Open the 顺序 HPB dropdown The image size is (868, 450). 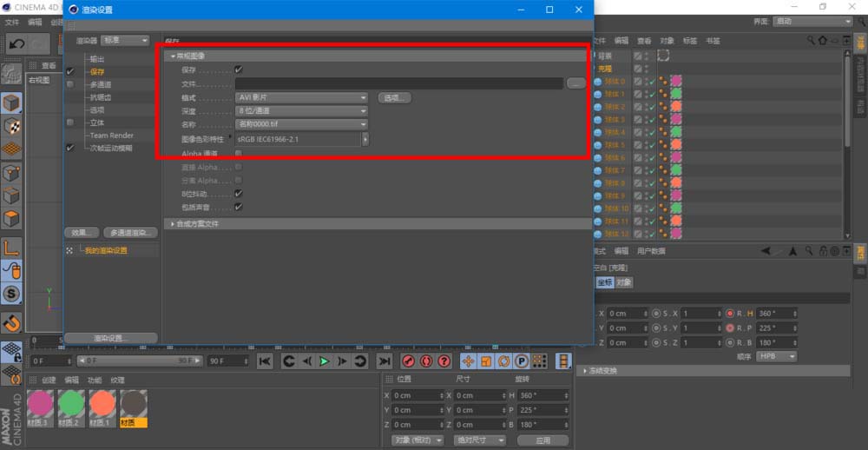[x=777, y=356]
